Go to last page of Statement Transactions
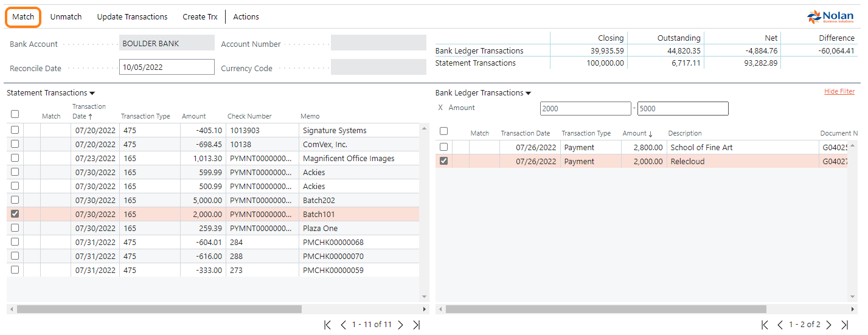This screenshot has width=868, height=335. pyautogui.click(x=417, y=325)
